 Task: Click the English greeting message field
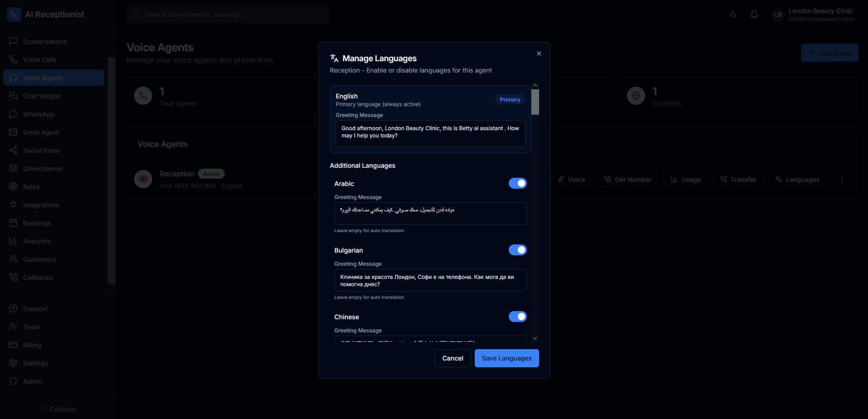click(430, 133)
